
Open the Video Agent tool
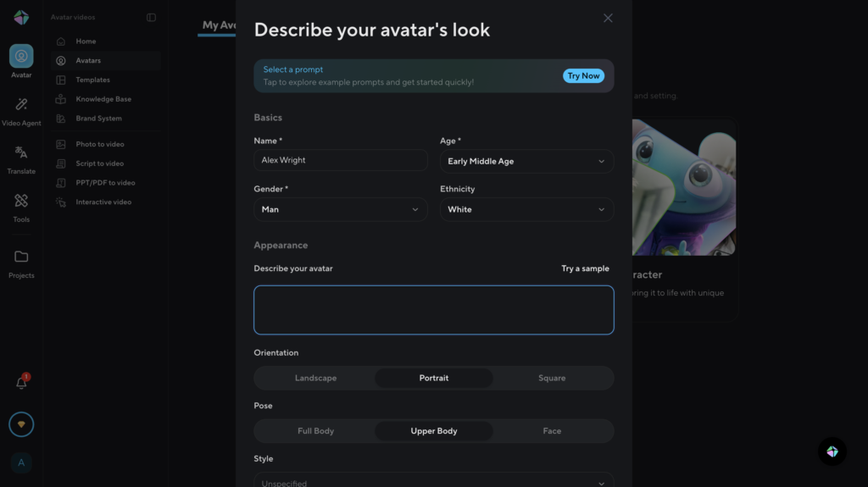pos(21,111)
